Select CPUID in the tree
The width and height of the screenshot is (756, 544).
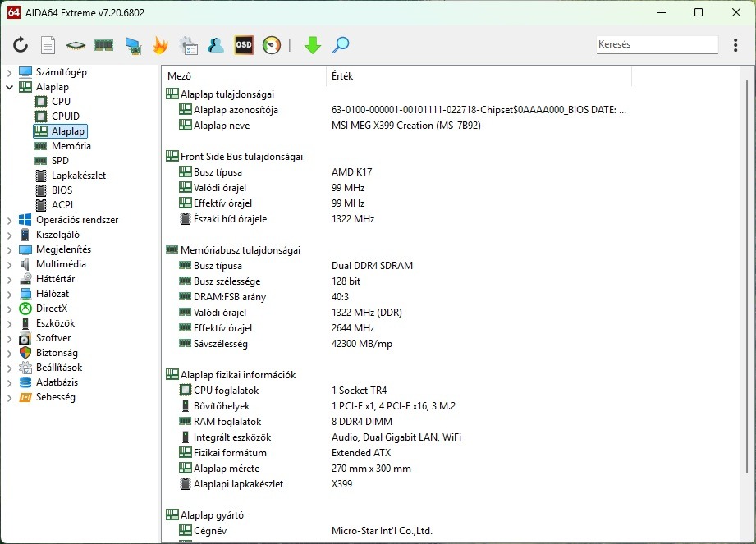click(65, 117)
